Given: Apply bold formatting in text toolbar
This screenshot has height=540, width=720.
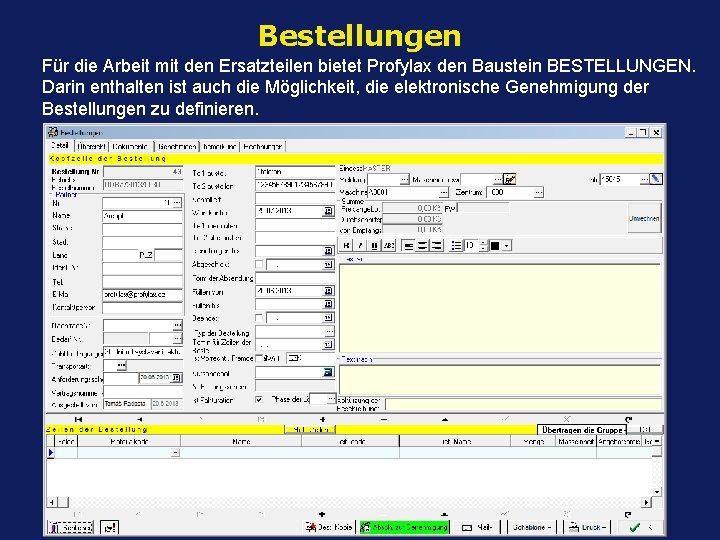Looking at the screenshot, I should 346,246.
